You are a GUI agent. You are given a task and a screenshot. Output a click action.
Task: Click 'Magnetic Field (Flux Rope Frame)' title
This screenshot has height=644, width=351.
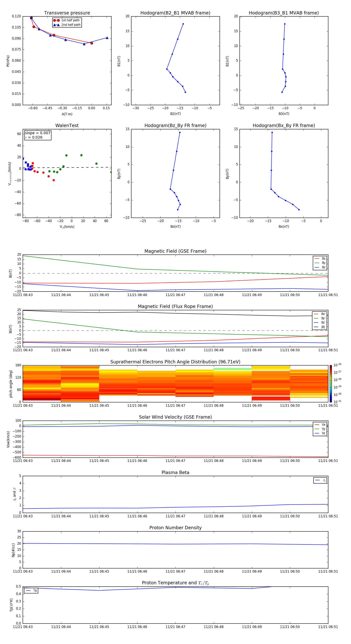[x=175, y=307]
